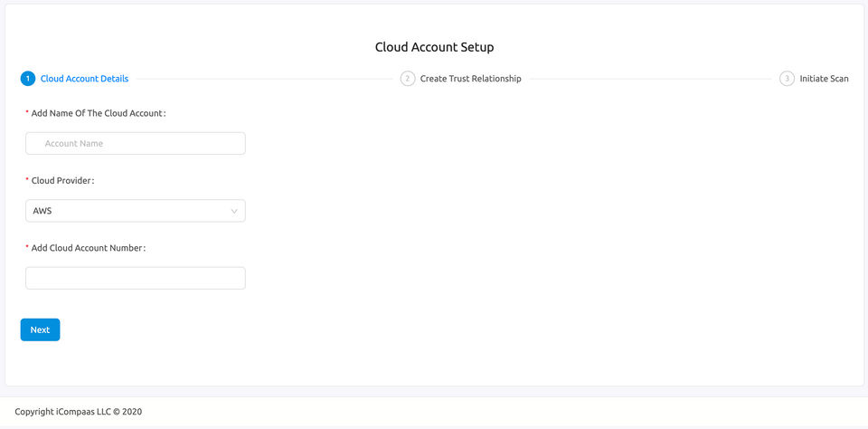Click the step 3 number circle

(x=788, y=79)
